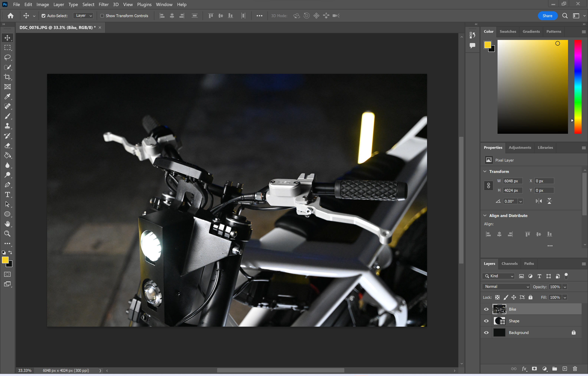This screenshot has width=588, height=376.
Task: Open rotation angle dropdown
Action: click(521, 201)
